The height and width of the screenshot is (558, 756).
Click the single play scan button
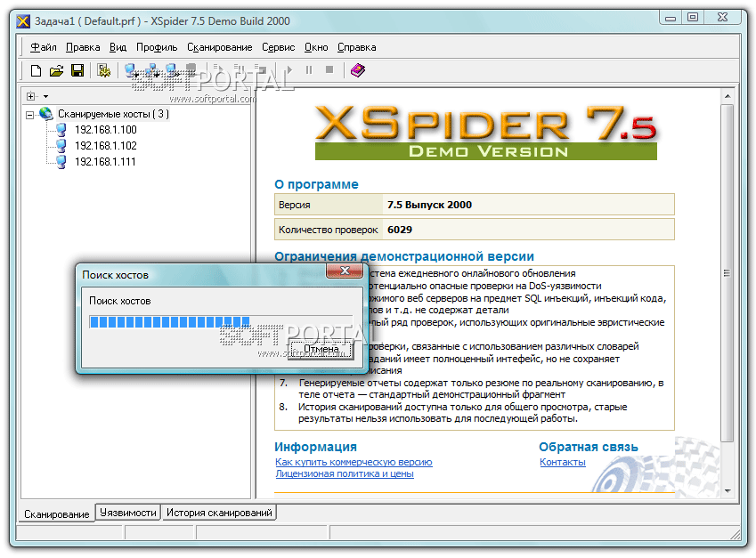coord(289,70)
